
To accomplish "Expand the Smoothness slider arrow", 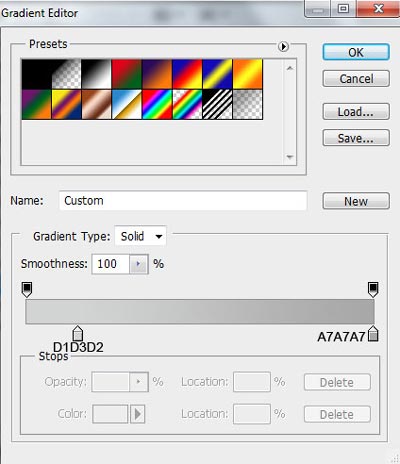I will [x=139, y=264].
